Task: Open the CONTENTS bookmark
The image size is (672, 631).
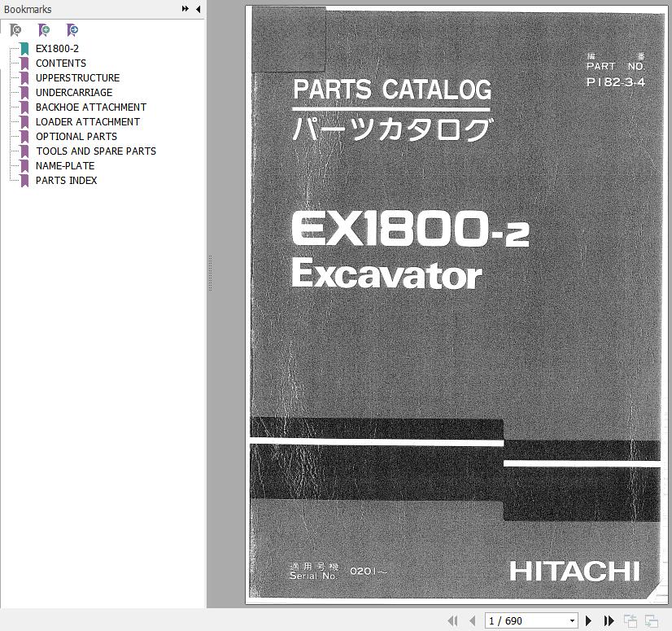Action: [x=61, y=63]
